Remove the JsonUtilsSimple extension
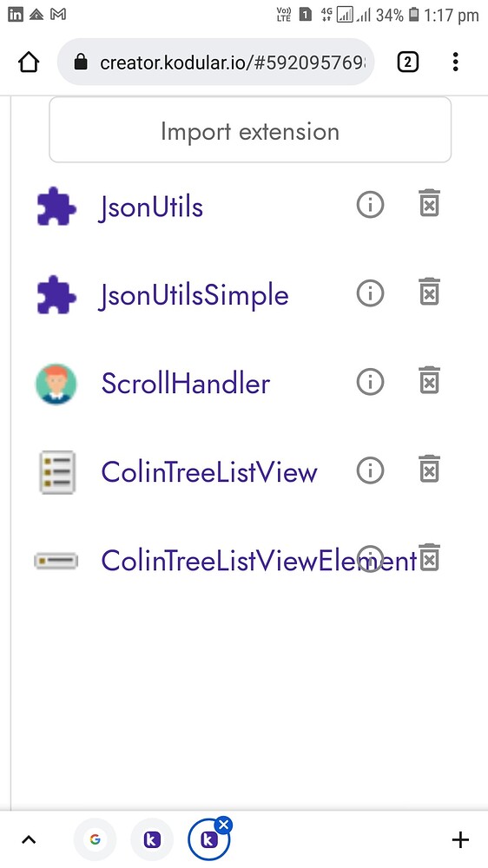Viewport: 488px width, 868px height. point(429,292)
